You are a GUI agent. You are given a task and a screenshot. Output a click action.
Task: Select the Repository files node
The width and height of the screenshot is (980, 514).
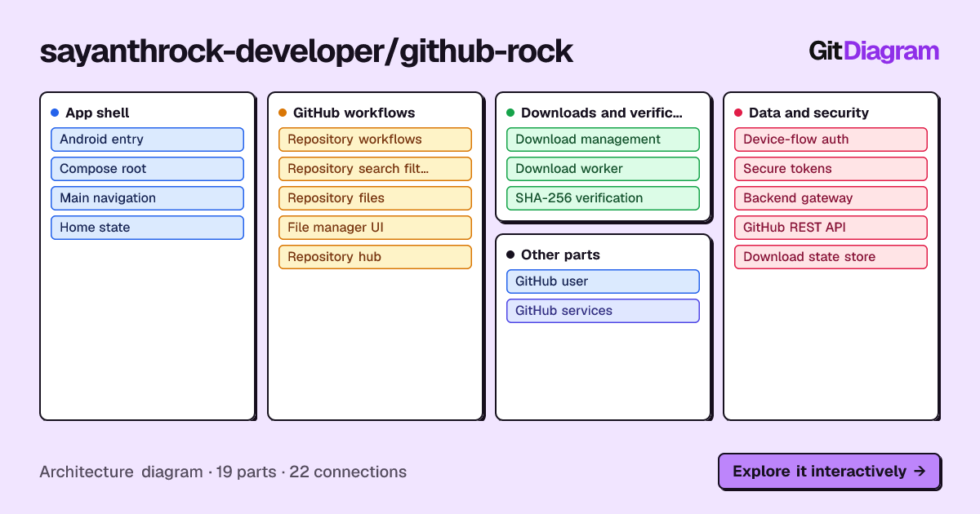pyautogui.click(x=375, y=198)
